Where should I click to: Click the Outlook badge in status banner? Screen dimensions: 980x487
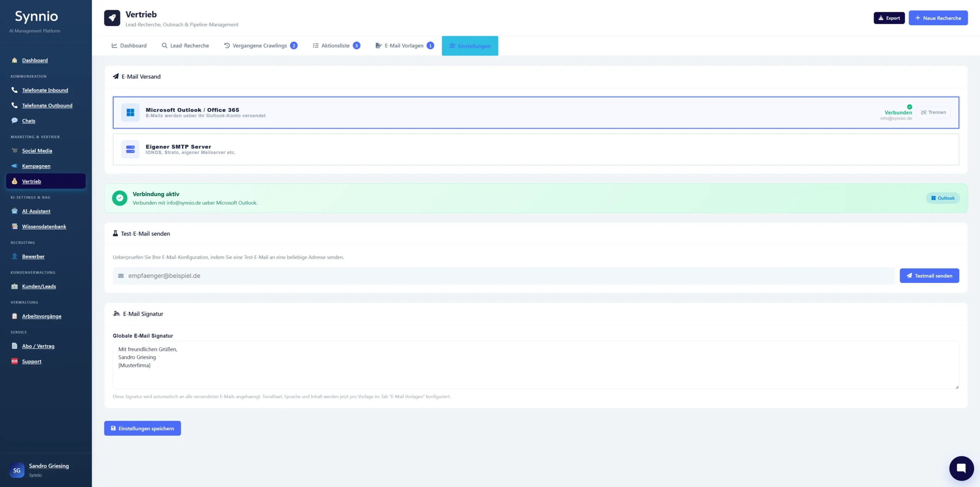(x=943, y=198)
